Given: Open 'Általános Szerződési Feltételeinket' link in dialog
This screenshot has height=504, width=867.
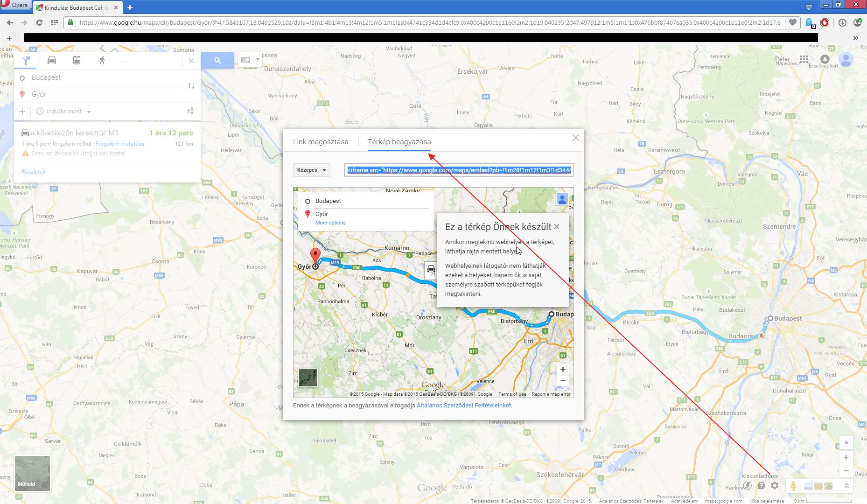Looking at the screenshot, I should pyautogui.click(x=464, y=406).
